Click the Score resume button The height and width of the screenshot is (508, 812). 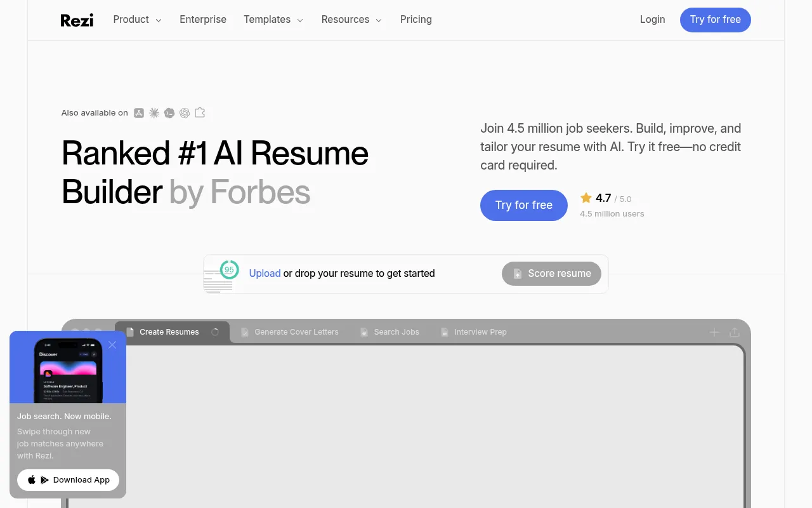551,274
